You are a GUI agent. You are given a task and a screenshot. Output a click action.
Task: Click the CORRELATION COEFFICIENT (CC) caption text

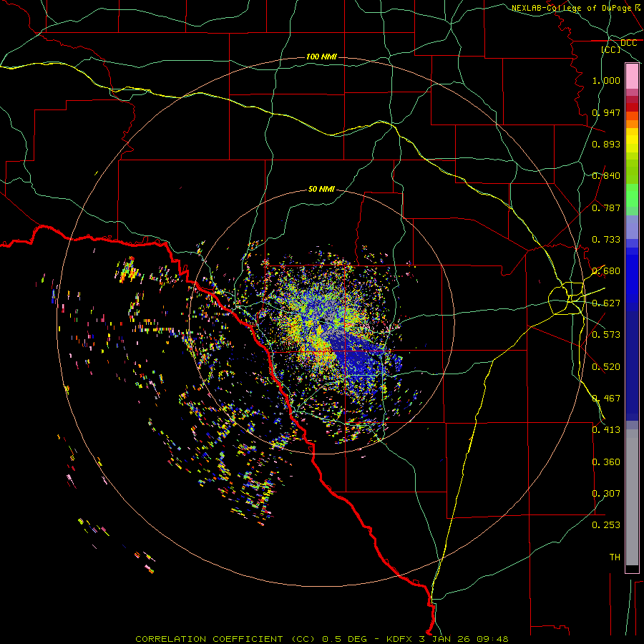coord(225,639)
